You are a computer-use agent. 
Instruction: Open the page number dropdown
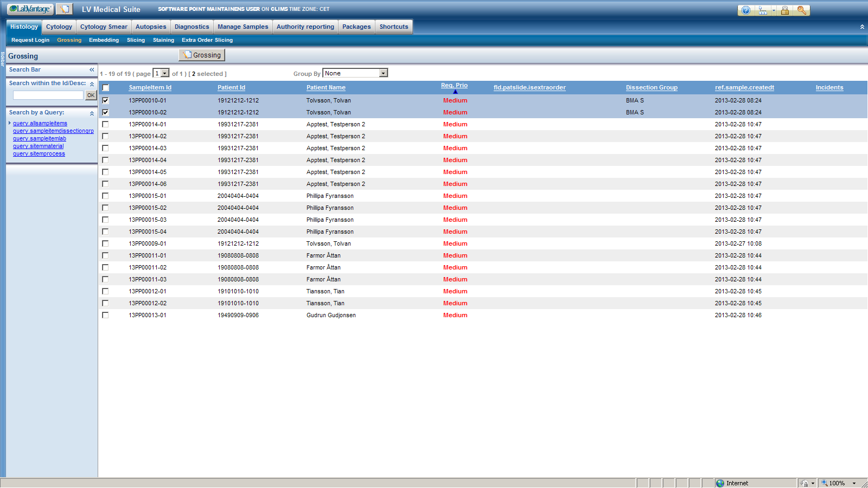point(161,73)
